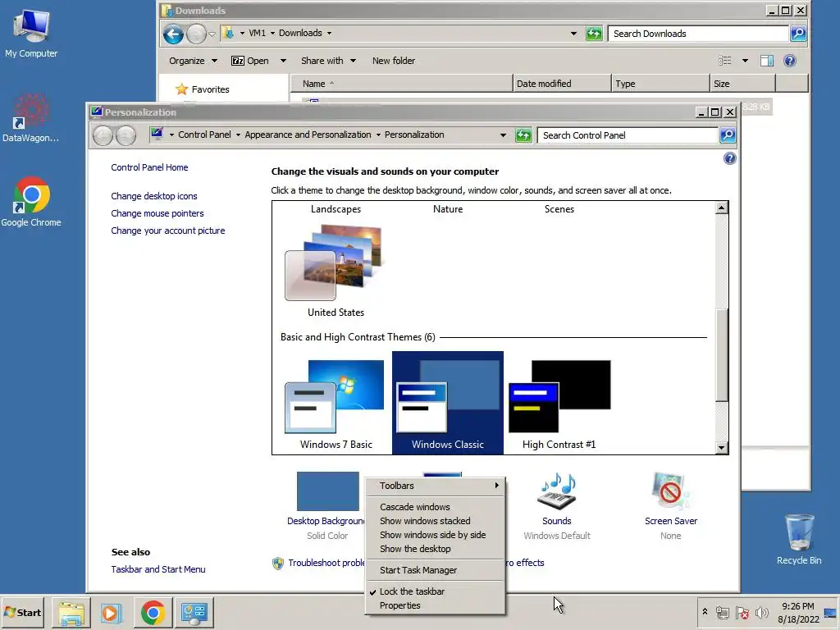840x630 pixels.
Task: Expand the Open button dropdown arrow
Action: [283, 61]
